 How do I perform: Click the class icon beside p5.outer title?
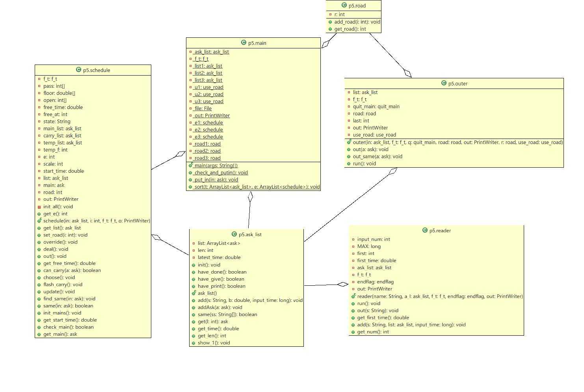pos(444,83)
